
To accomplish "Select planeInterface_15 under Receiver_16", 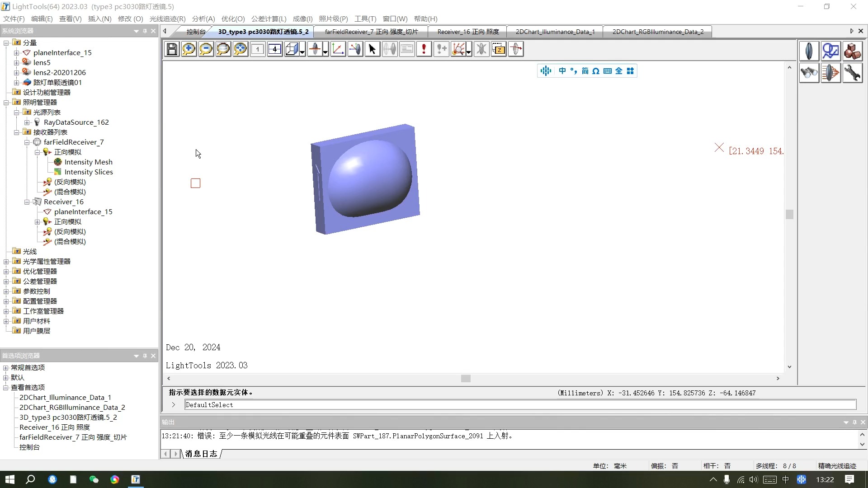I will [84, 211].
